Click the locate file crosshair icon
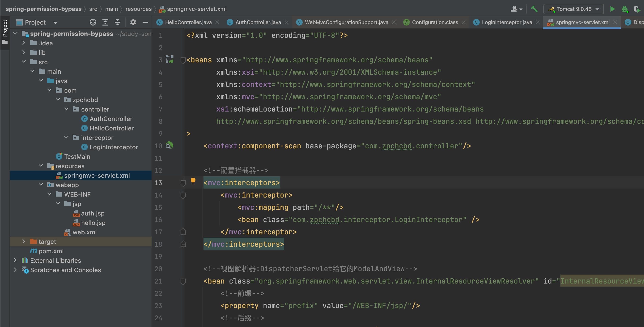 93,22
